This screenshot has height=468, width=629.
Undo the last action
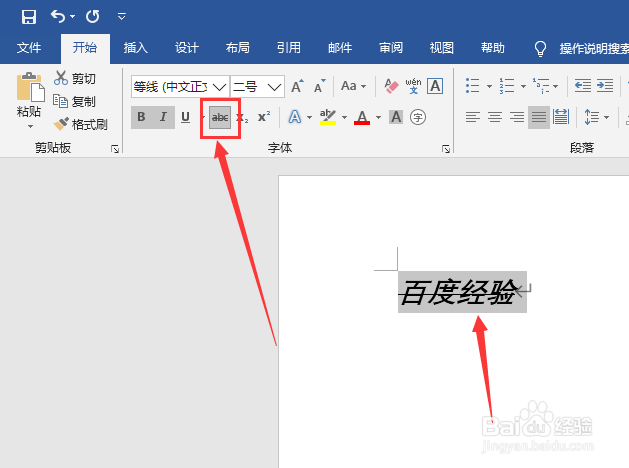58,16
